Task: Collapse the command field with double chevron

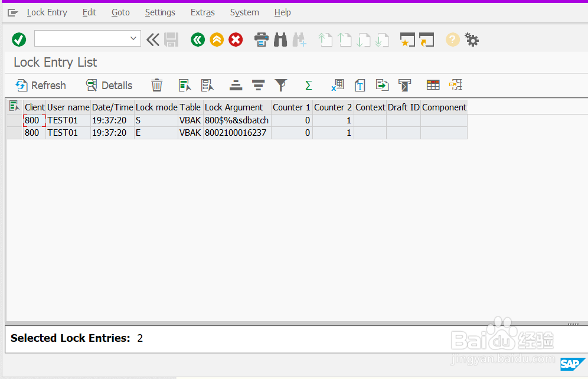Action: pyautogui.click(x=153, y=40)
